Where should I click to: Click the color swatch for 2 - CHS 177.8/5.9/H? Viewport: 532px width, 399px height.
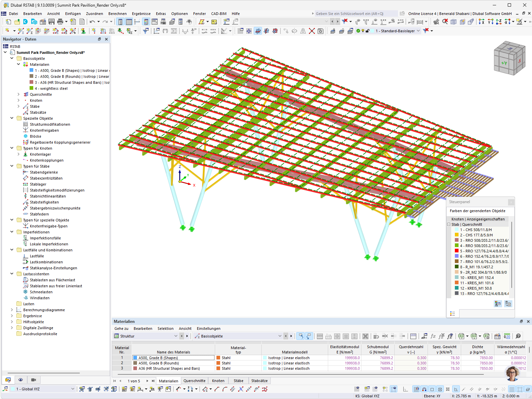(457, 235)
